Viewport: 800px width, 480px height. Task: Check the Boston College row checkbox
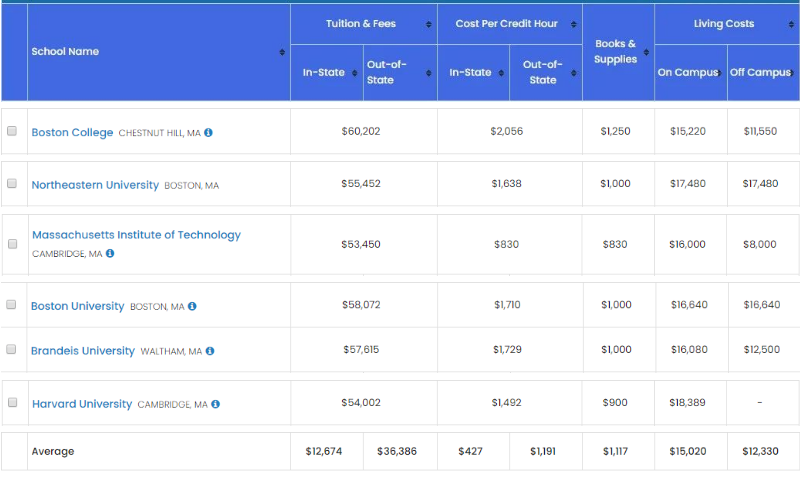(12, 131)
